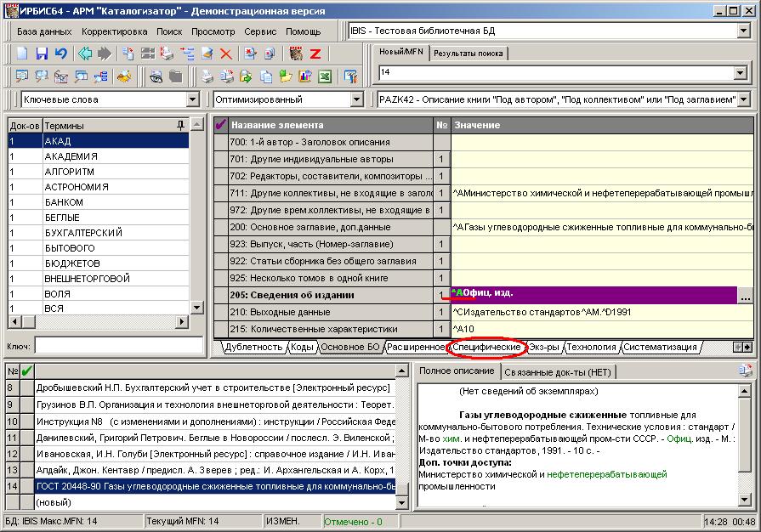The image size is (761, 532).
Task: Open the Помощь menu
Action: pos(304,31)
